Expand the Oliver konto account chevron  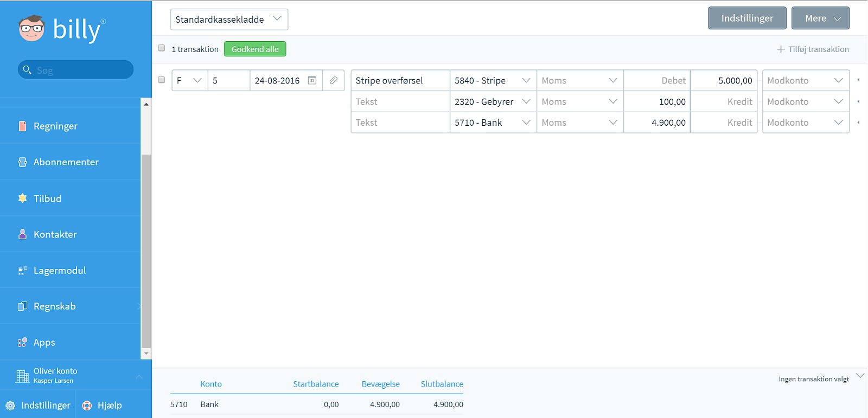pyautogui.click(x=139, y=376)
